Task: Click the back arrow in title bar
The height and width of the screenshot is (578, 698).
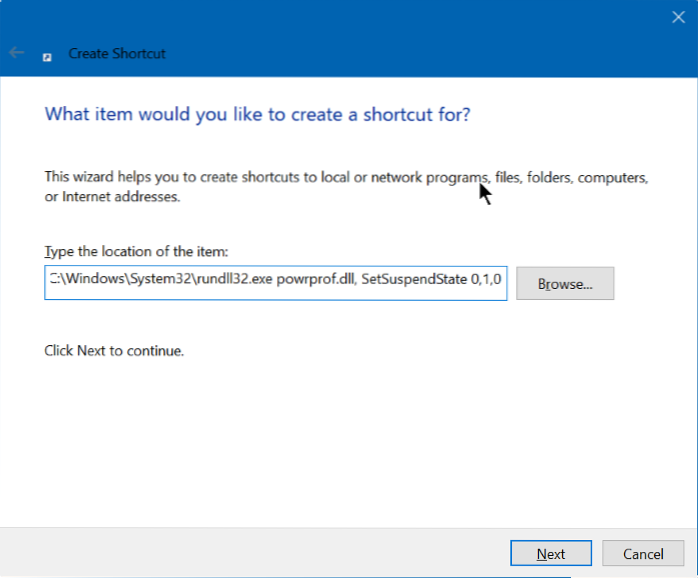Action: click(x=17, y=53)
